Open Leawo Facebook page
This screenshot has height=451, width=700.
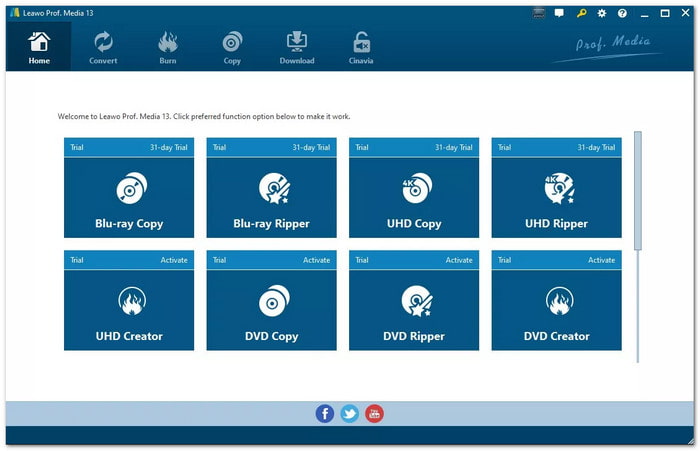pos(325,413)
